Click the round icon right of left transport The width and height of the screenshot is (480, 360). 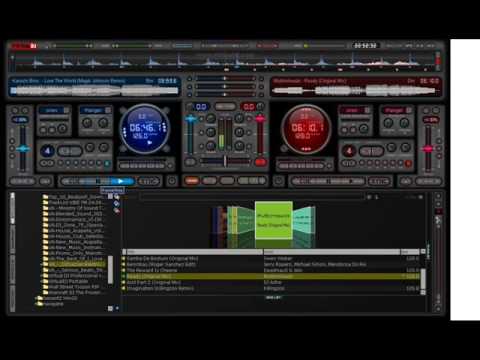click(x=172, y=181)
